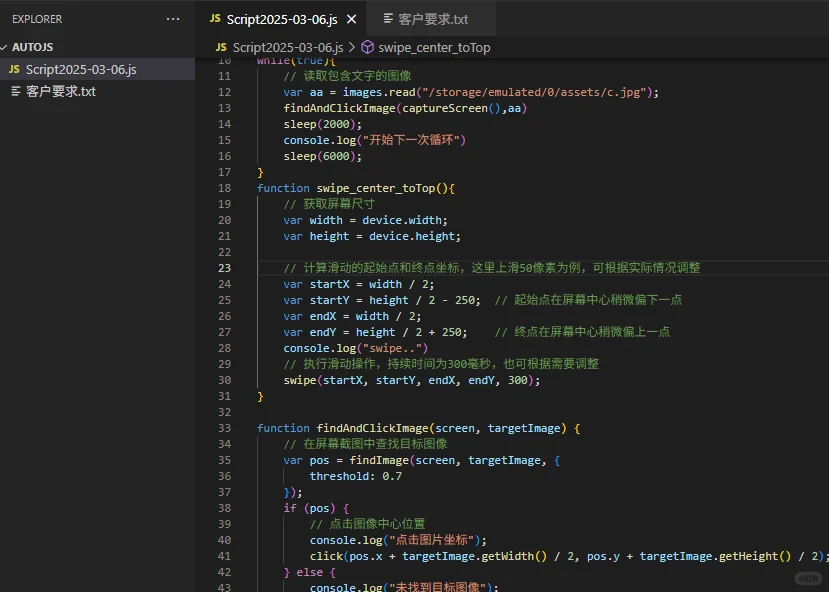
Task: Click sleep(2000) statement
Action: pyautogui.click(x=323, y=124)
